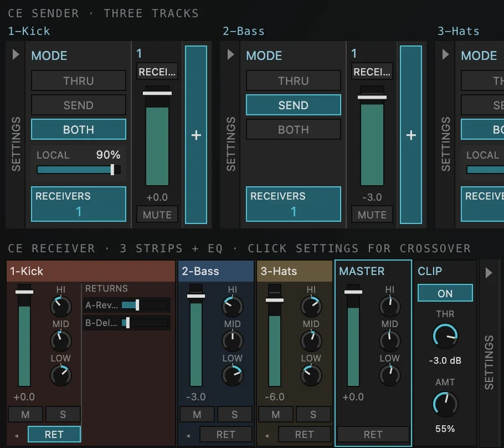Toggle the CLIP ON button
This screenshot has width=504, height=448.
click(445, 293)
